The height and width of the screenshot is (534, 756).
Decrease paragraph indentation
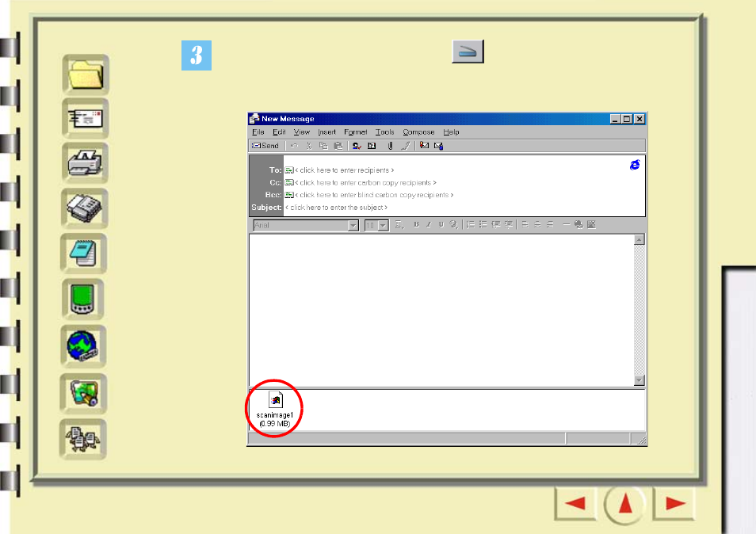click(495, 224)
